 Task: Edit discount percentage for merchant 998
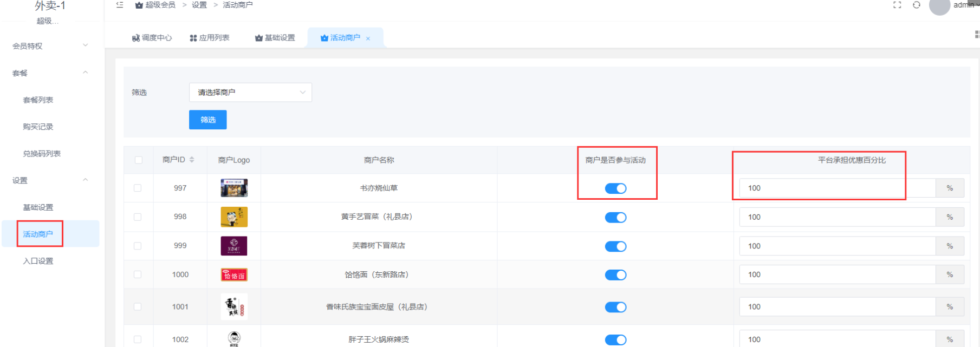coord(838,217)
